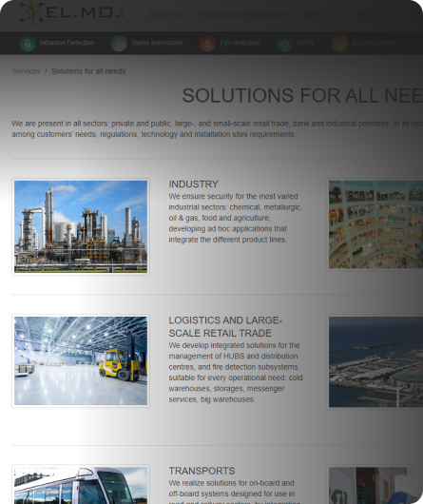Click the Industry description paragraph

(236, 218)
